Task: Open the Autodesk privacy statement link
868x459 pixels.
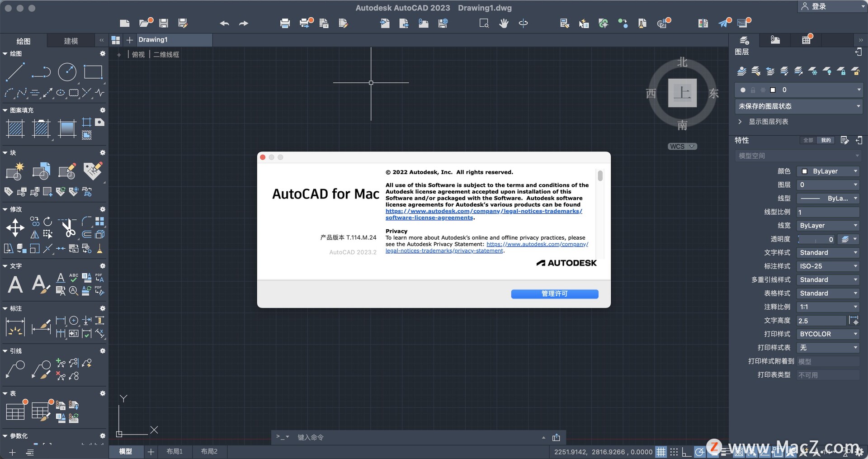Action: coord(537,244)
